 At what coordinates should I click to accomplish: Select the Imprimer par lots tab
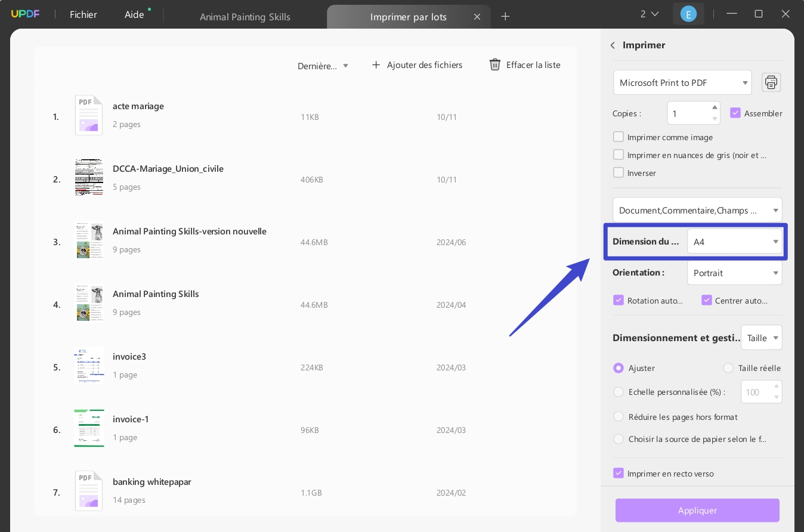point(409,17)
